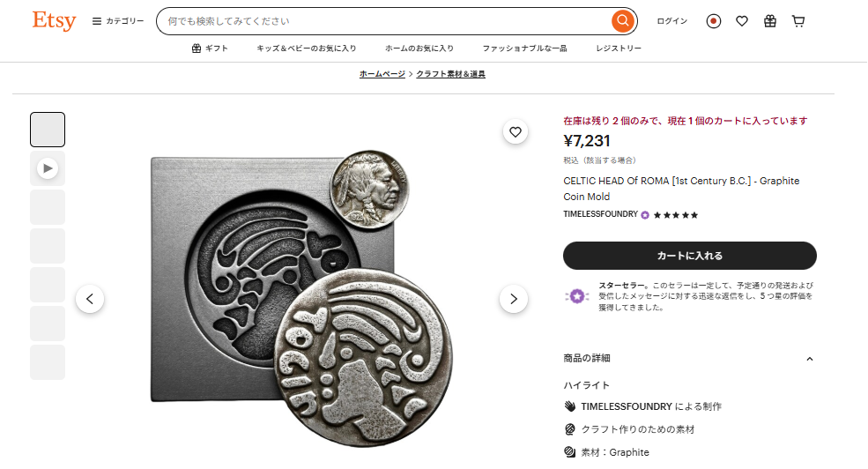Open favorites heart icon in header

pyautogui.click(x=742, y=21)
